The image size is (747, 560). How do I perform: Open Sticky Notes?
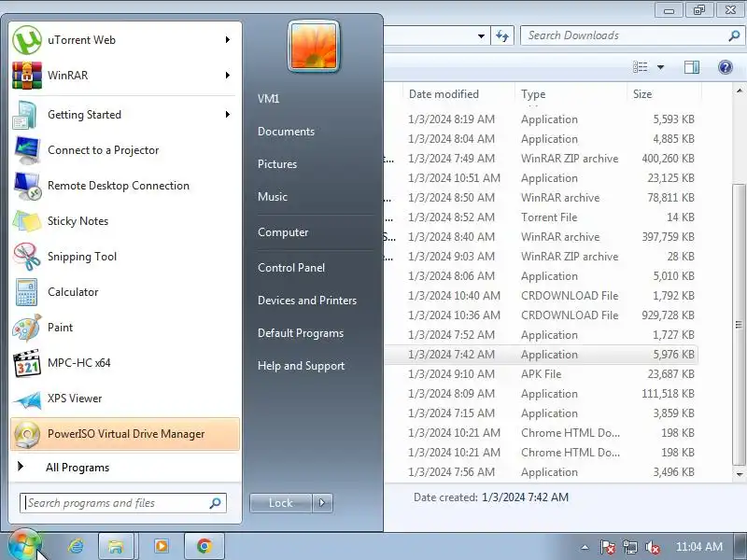click(125, 221)
